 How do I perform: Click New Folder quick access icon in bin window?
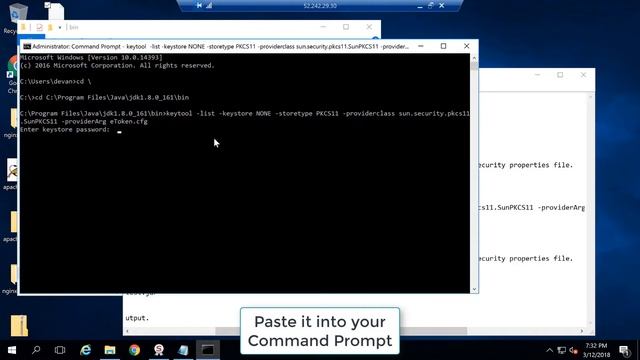click(50, 27)
